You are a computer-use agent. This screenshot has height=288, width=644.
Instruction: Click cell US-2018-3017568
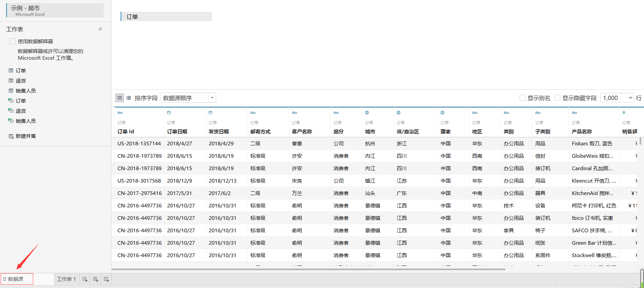tap(139, 181)
